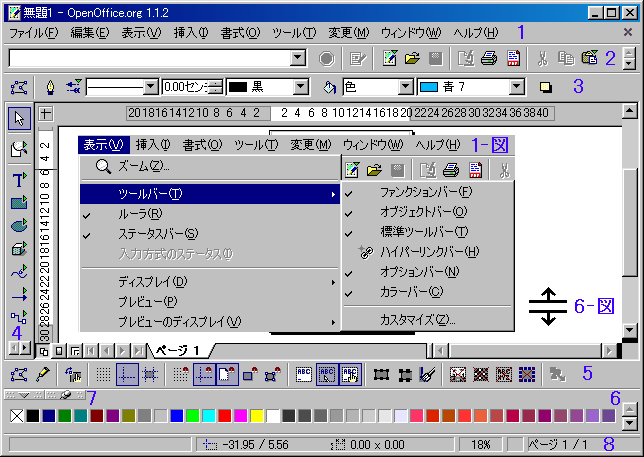Toggle the ステータスバー(S) checked menu item
The image size is (644, 457).
tap(209, 234)
